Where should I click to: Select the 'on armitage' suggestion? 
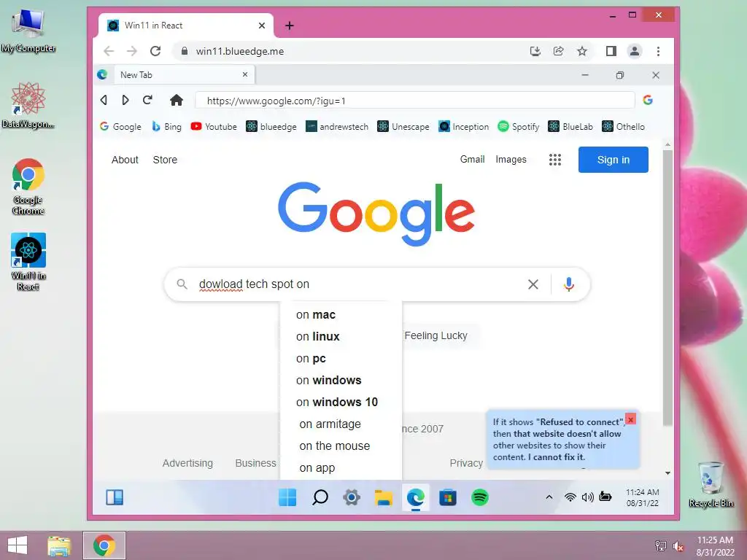tap(341, 424)
